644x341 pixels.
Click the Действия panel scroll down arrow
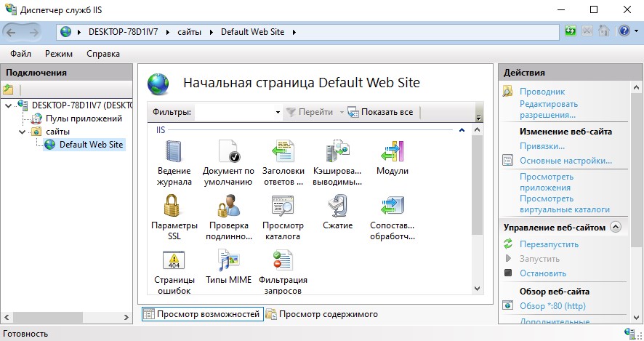(636, 318)
